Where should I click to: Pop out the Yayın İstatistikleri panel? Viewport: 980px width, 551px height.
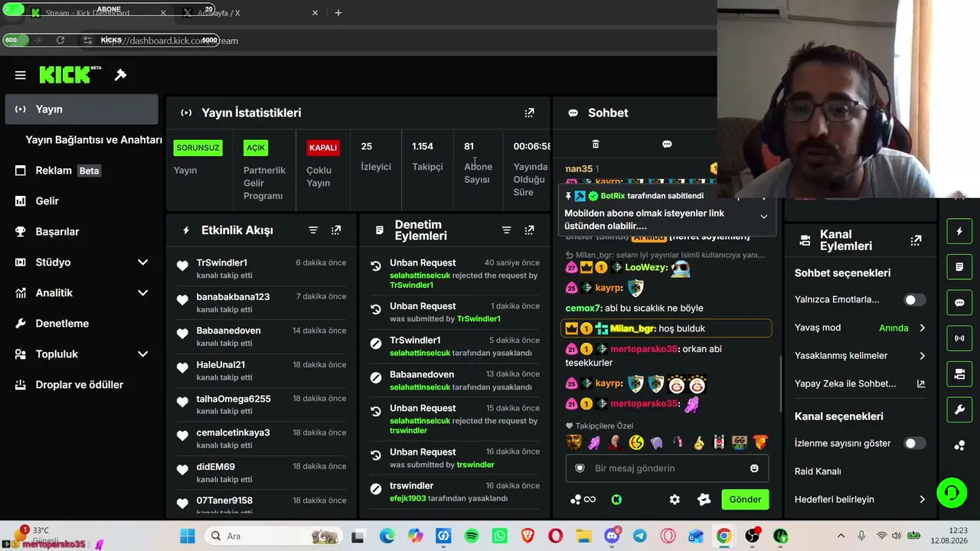pos(529,112)
